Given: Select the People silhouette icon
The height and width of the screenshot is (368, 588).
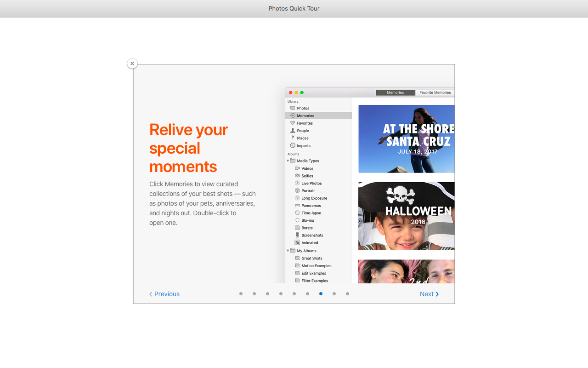Looking at the screenshot, I should 293,131.
